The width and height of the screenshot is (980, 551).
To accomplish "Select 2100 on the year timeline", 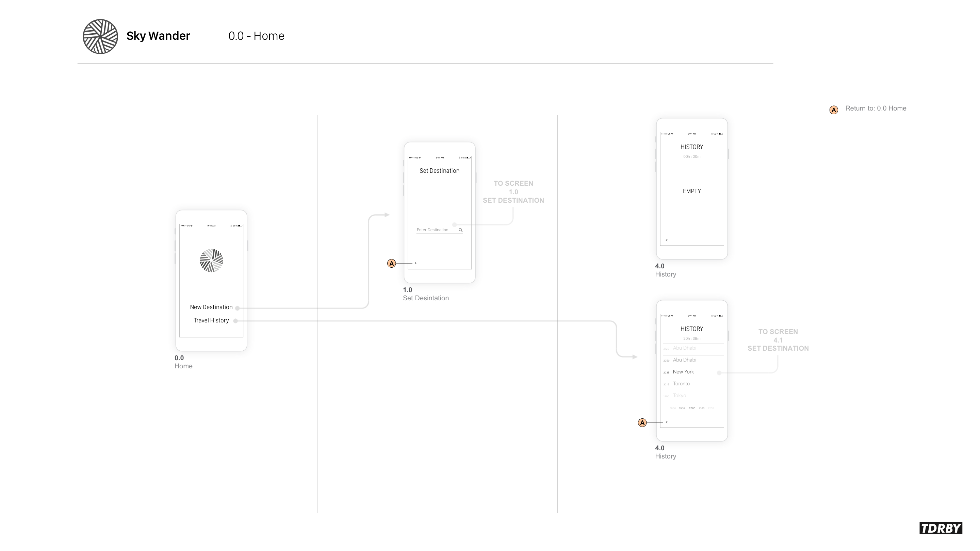I will (702, 408).
